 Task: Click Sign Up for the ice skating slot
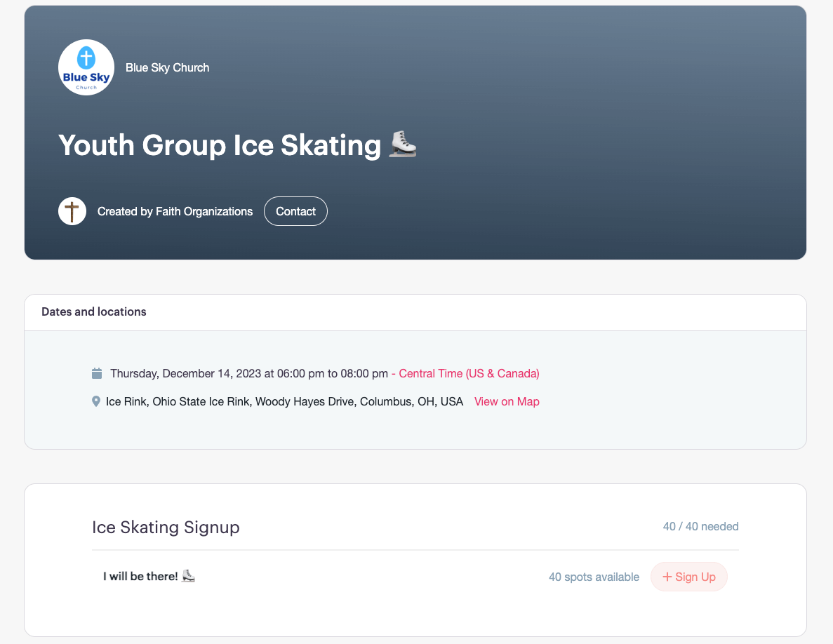point(688,577)
